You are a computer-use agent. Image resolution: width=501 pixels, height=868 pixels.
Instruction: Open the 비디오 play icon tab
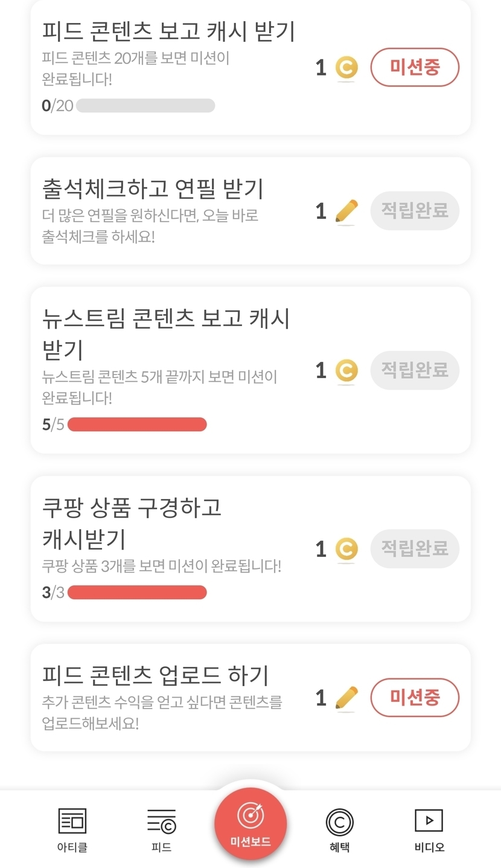click(429, 821)
